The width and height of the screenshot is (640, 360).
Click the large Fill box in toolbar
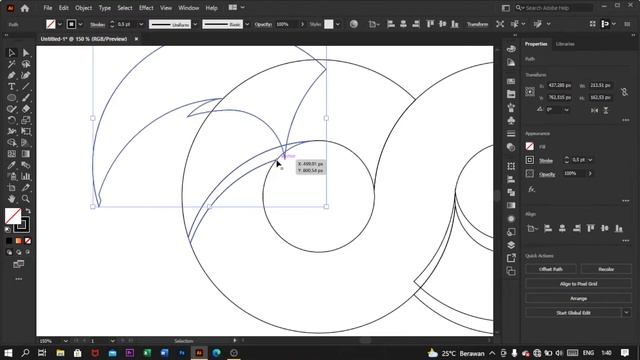tap(13, 216)
